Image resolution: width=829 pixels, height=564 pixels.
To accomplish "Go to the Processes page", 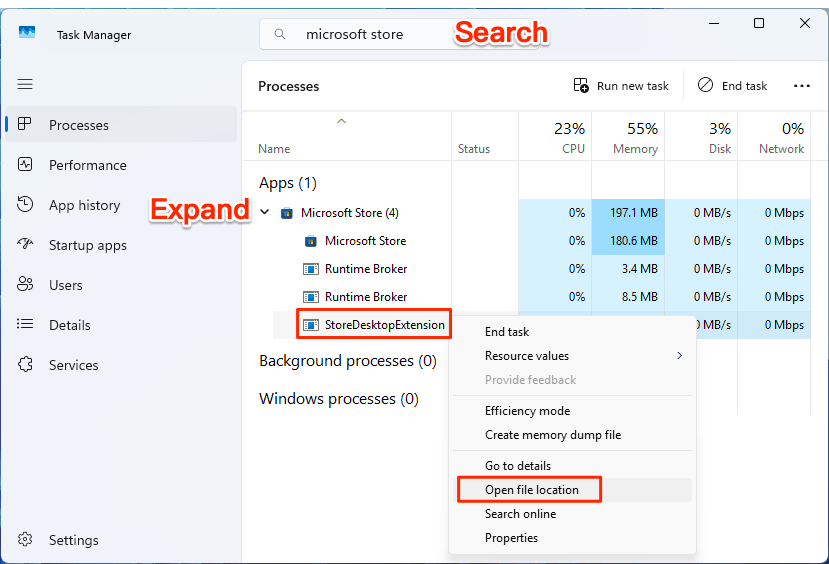I will click(x=121, y=124).
